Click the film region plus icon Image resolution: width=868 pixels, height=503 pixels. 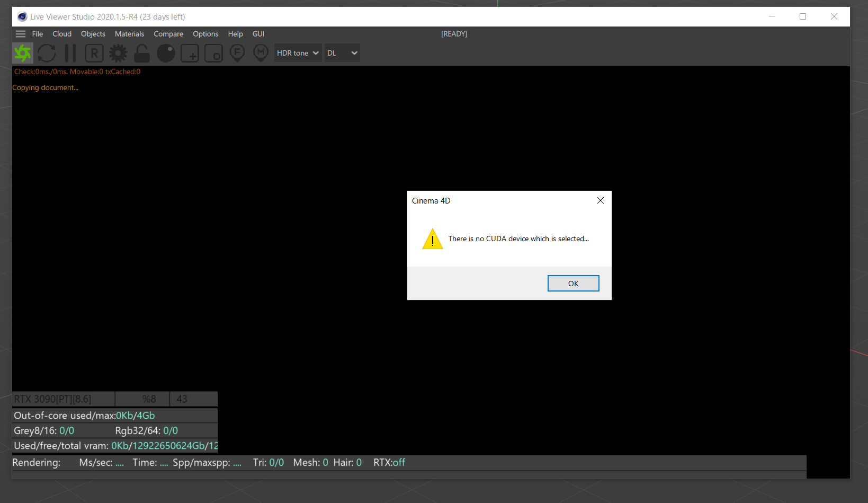coord(190,53)
